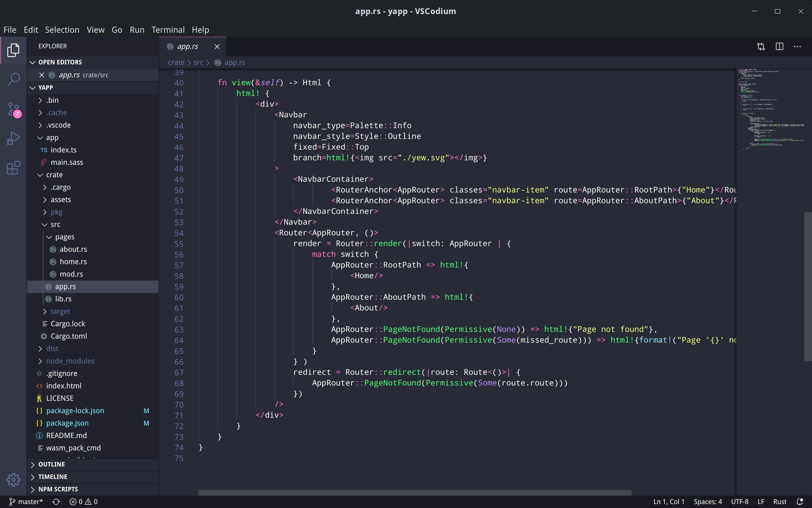Open the Search view in activity bar
The width and height of the screenshot is (812, 508).
(x=14, y=79)
